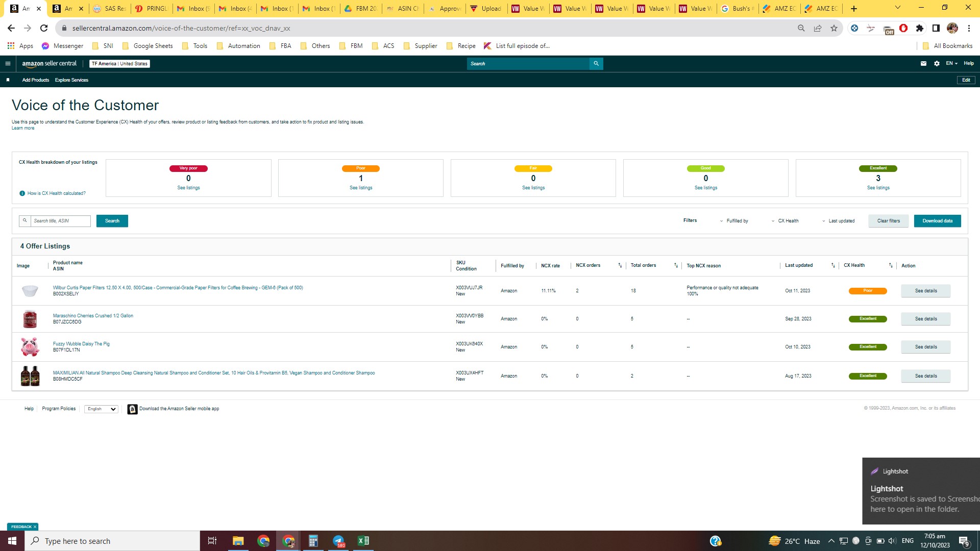
Task: Click the info icon beside CX Health calculated
Action: coord(22,193)
